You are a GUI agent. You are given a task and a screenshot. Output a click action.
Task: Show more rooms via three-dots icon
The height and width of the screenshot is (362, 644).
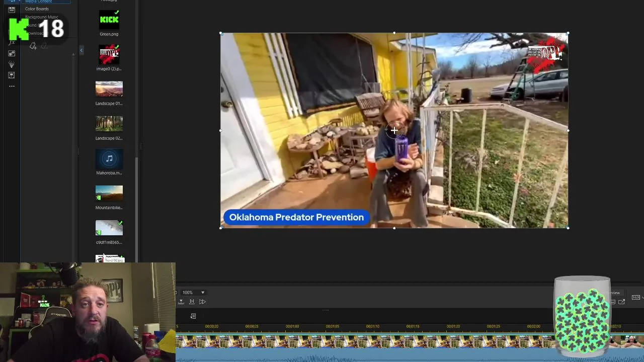click(x=12, y=86)
